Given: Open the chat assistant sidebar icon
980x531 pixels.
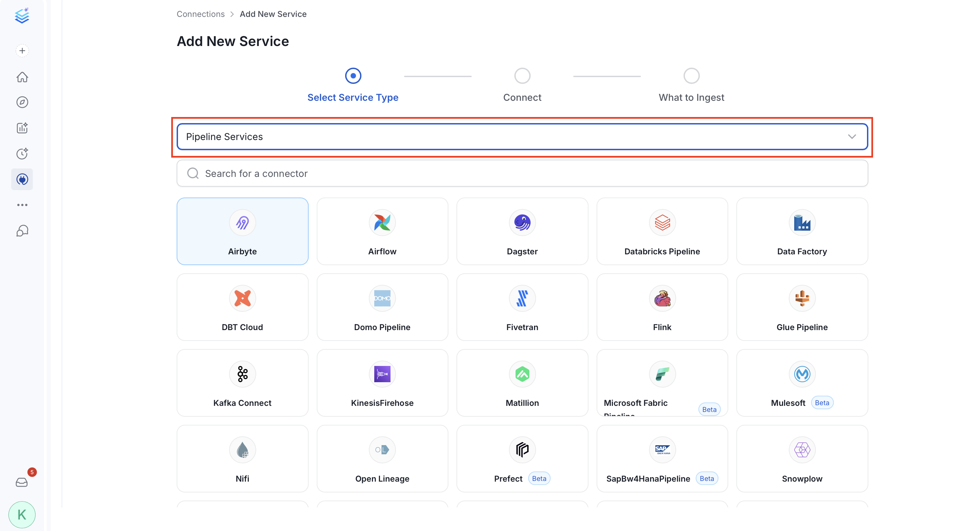Looking at the screenshot, I should 22,231.
